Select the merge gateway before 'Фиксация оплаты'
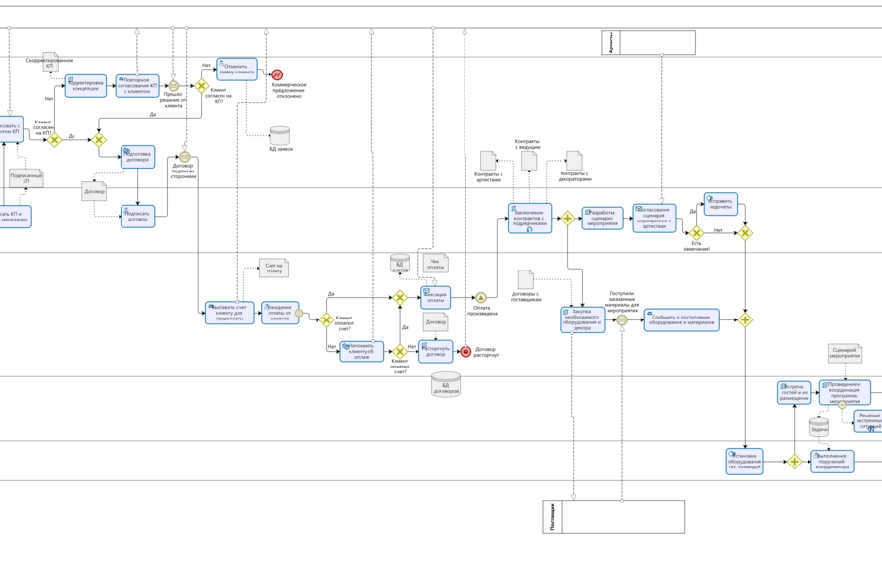Image resolution: width=882 pixels, height=588 pixels. [x=400, y=297]
